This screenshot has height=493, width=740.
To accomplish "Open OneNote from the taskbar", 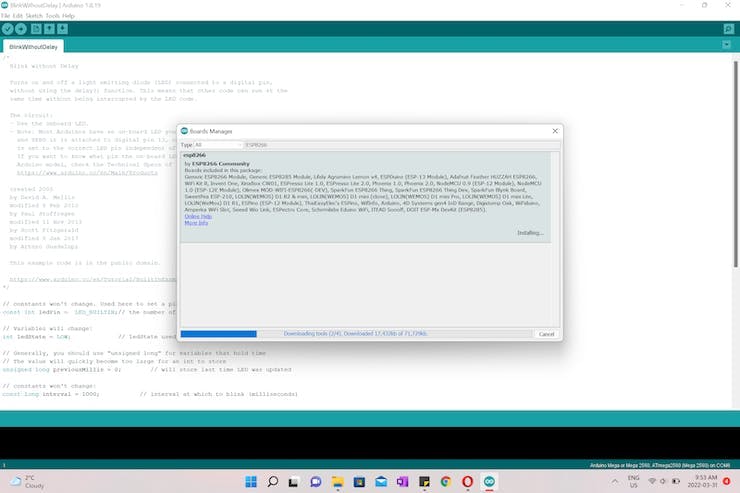I will point(403,482).
